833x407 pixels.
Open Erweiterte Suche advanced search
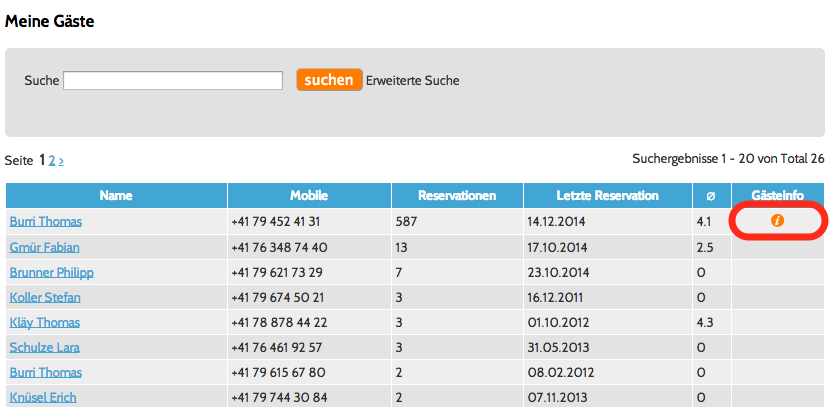pyautogui.click(x=412, y=80)
